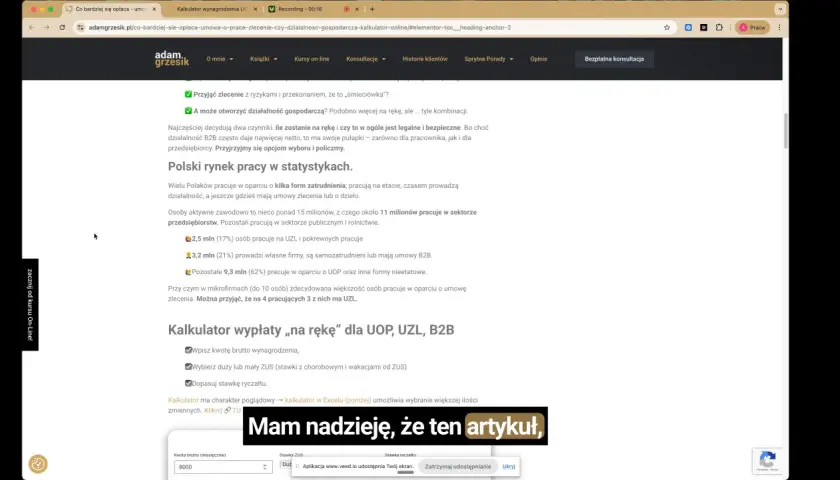Click bold text 'kilka form zatrudnienia'
Image resolution: width=840 pixels, height=480 pixels.
(310, 185)
